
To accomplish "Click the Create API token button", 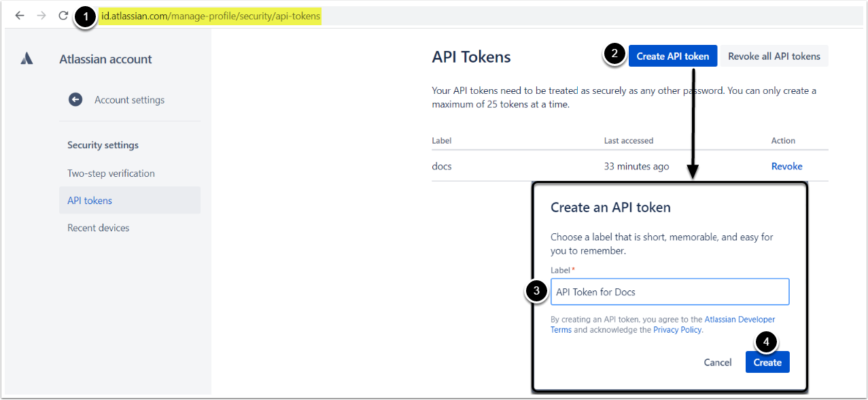I will click(673, 56).
